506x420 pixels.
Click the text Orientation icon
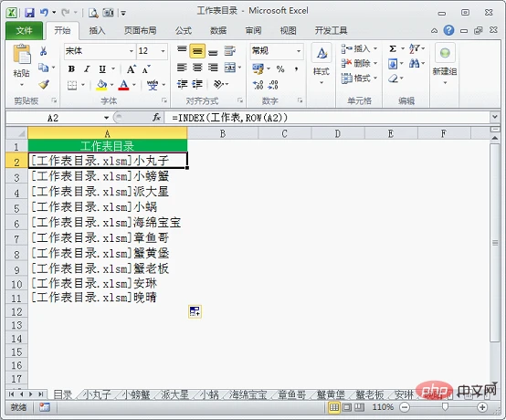pyautogui.click(x=218, y=84)
